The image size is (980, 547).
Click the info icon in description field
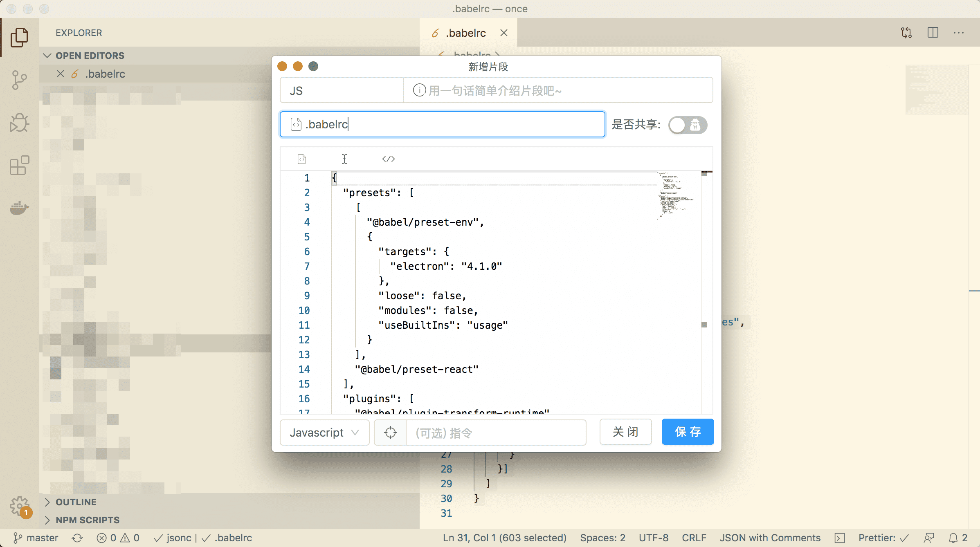pyautogui.click(x=419, y=90)
